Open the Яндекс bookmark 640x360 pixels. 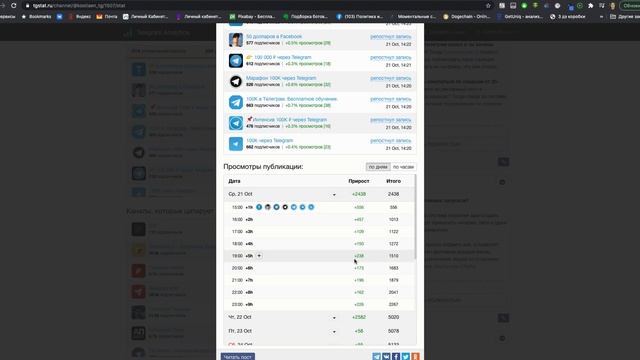click(x=80, y=17)
